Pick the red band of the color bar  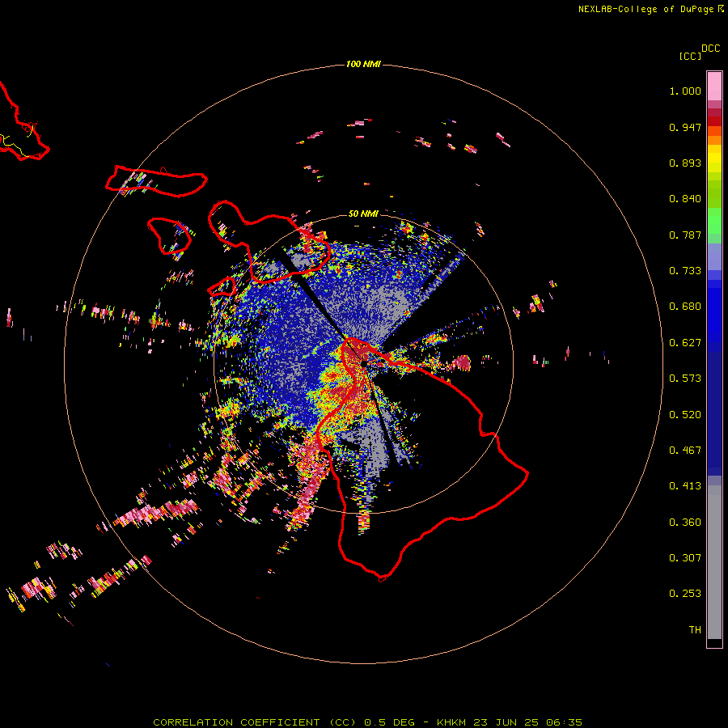click(714, 121)
